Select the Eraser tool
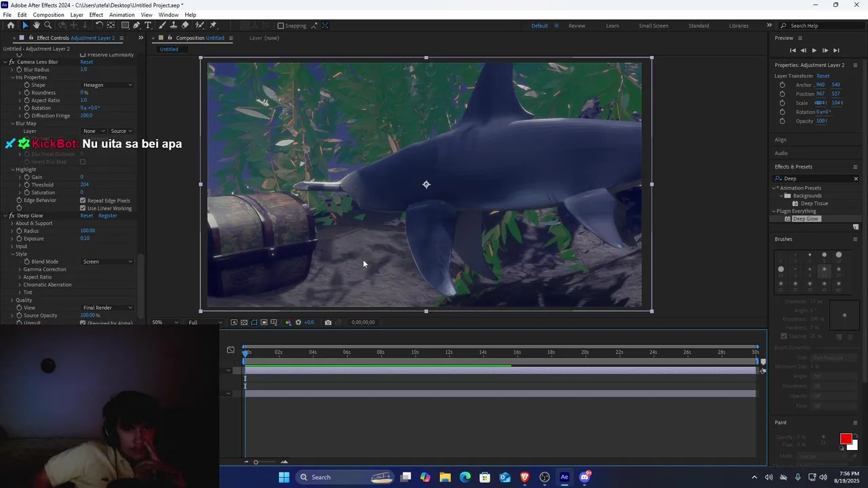 tap(185, 26)
